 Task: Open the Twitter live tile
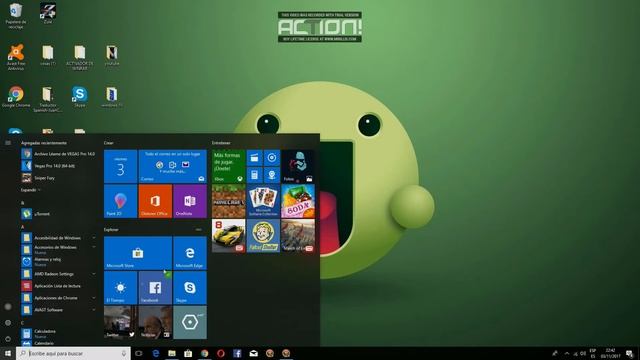120,322
